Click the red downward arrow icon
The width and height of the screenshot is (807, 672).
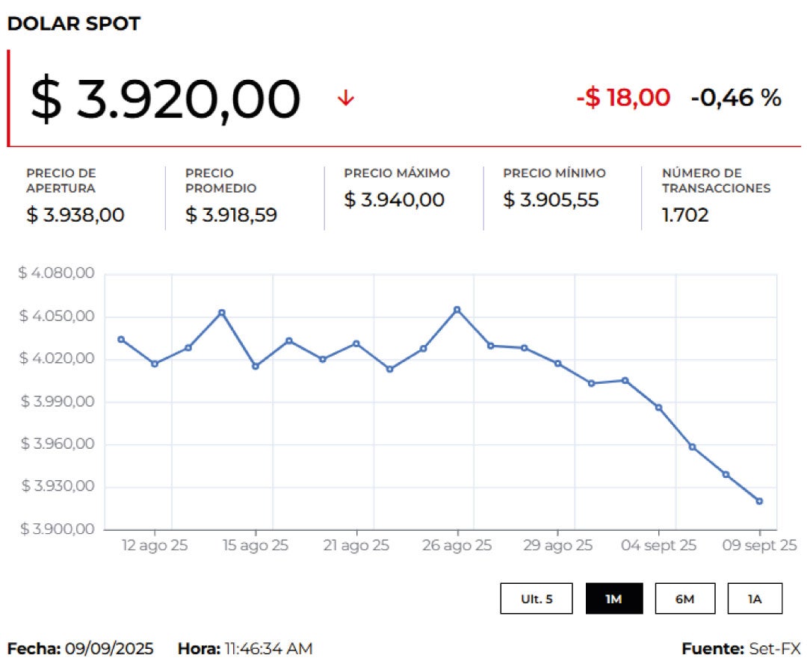345,98
